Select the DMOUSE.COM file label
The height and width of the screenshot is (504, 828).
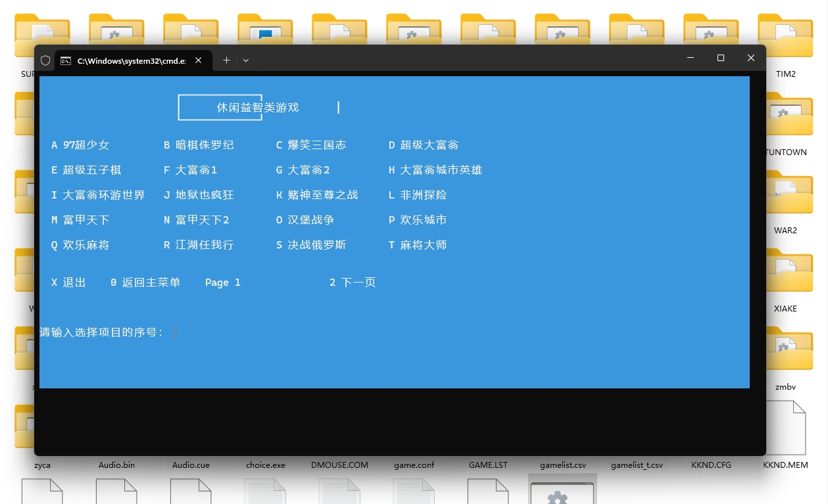(x=339, y=465)
